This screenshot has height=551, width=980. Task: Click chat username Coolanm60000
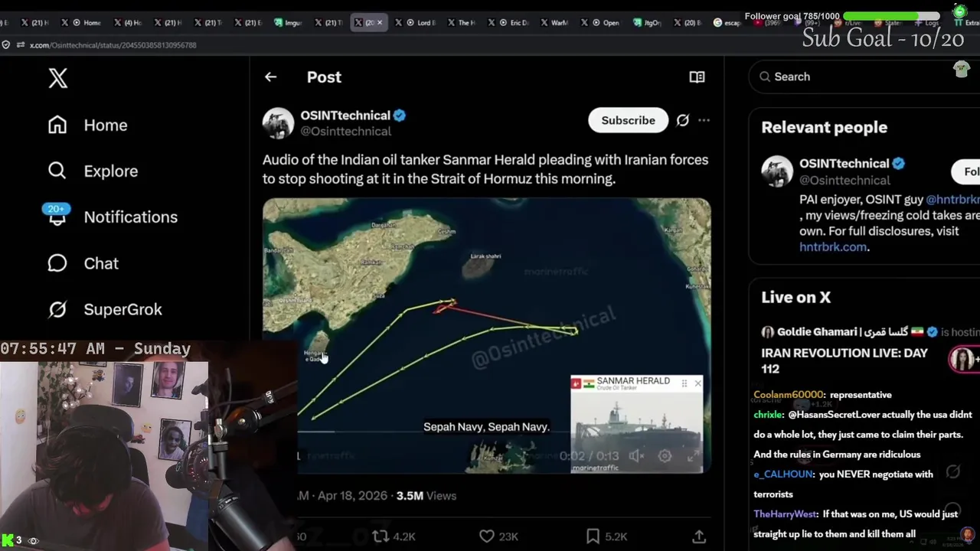click(x=789, y=395)
